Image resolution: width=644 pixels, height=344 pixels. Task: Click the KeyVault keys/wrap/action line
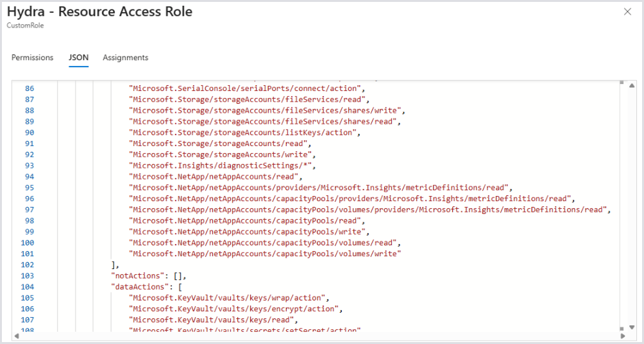click(x=229, y=298)
